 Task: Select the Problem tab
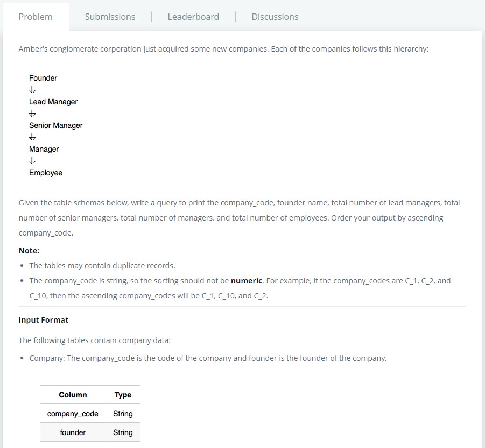click(36, 17)
